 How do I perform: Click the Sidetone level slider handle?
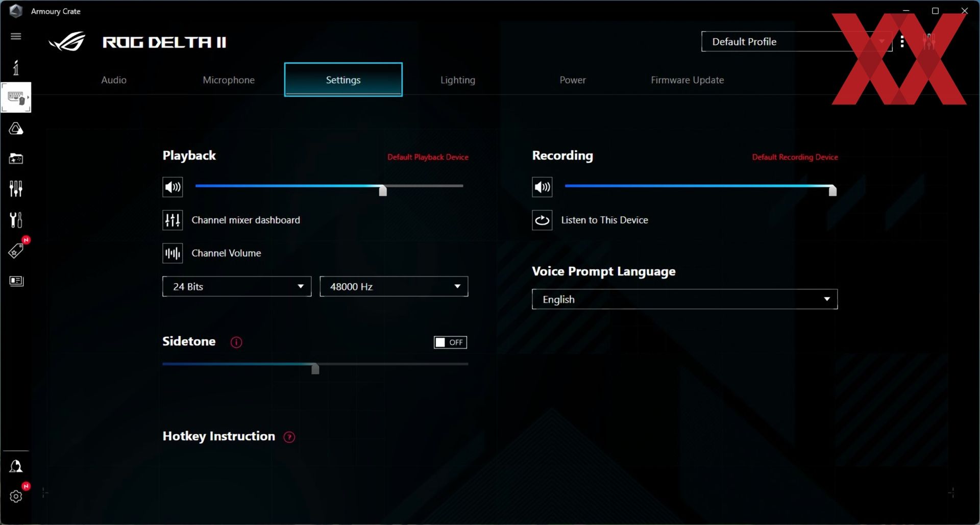pyautogui.click(x=315, y=368)
